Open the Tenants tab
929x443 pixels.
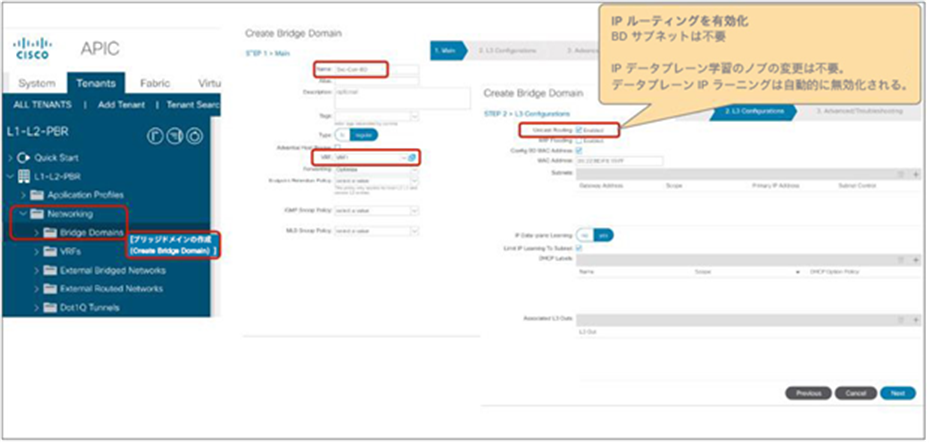96,84
